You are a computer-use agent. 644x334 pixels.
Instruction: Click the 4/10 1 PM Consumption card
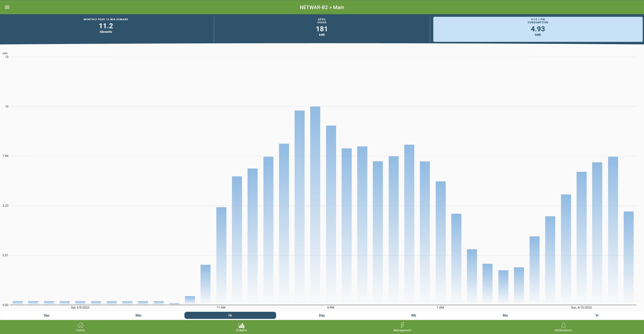tap(538, 29)
